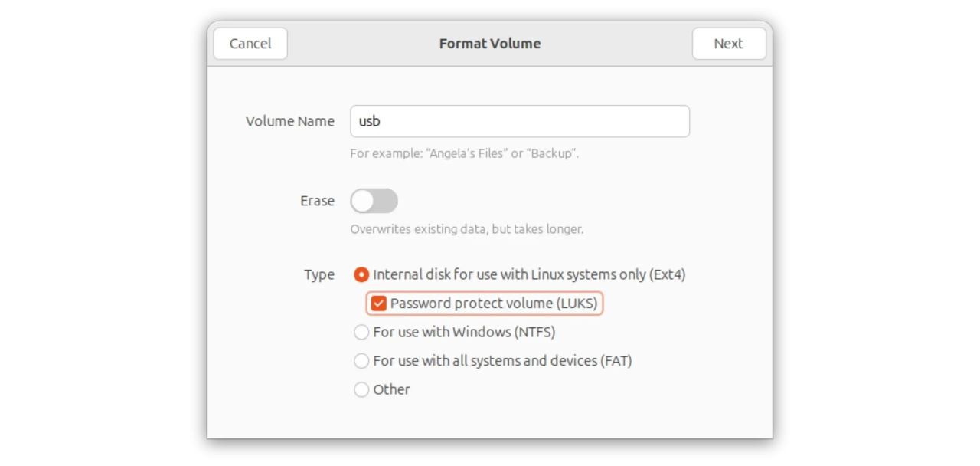
Task: Uncheck the Password protect volume checkbox box
Action: point(378,304)
